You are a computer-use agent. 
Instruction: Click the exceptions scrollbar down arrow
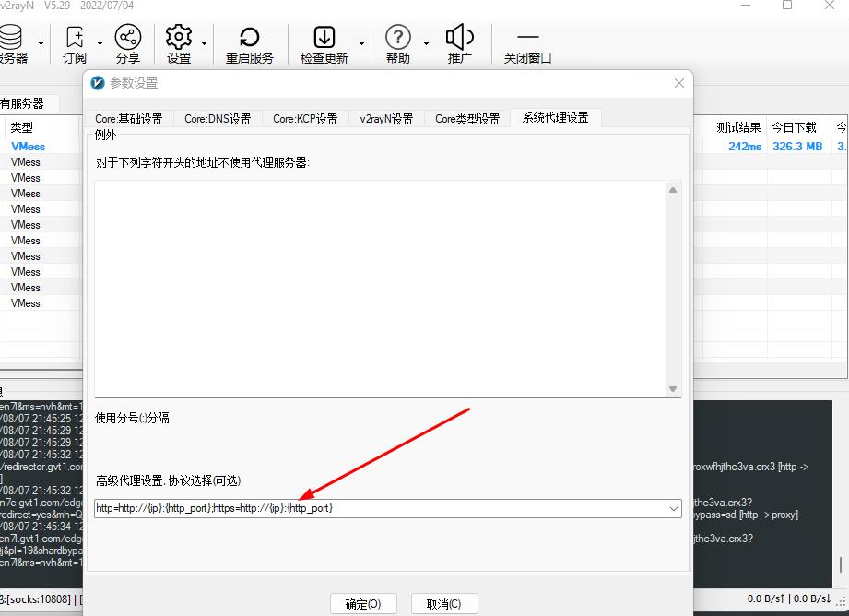(673, 389)
